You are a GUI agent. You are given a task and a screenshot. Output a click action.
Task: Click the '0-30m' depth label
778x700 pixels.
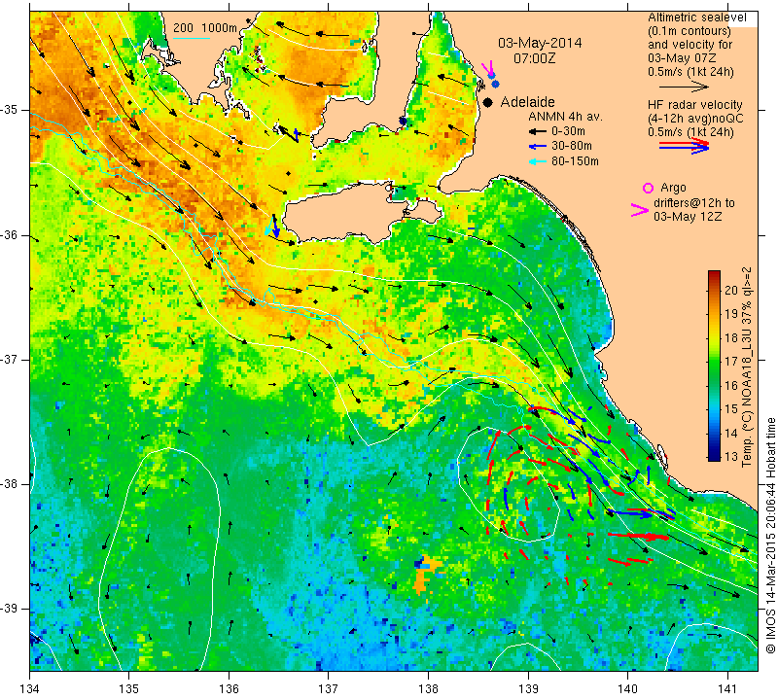(x=568, y=132)
